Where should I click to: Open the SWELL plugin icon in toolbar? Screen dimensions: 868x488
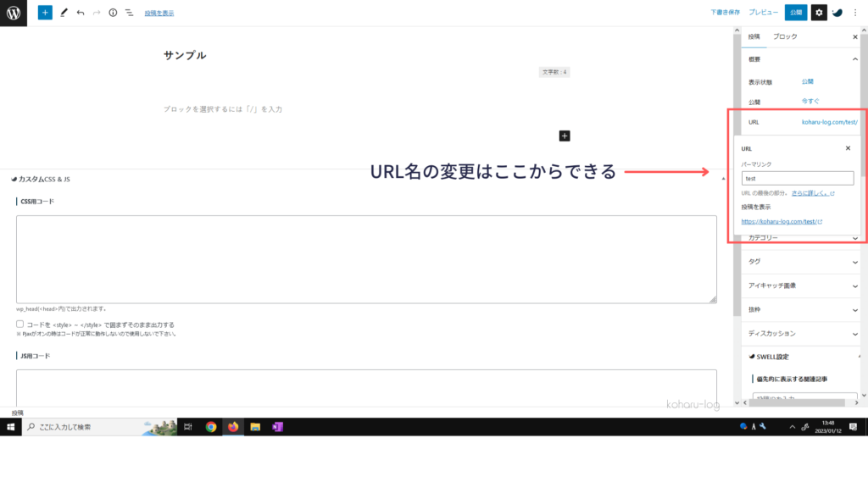pos(837,12)
